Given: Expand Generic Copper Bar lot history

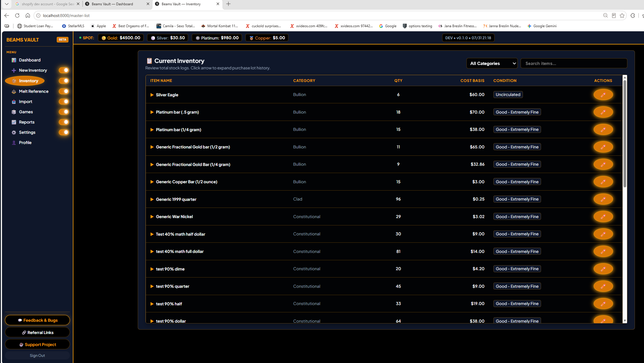Looking at the screenshot, I should (x=152, y=182).
